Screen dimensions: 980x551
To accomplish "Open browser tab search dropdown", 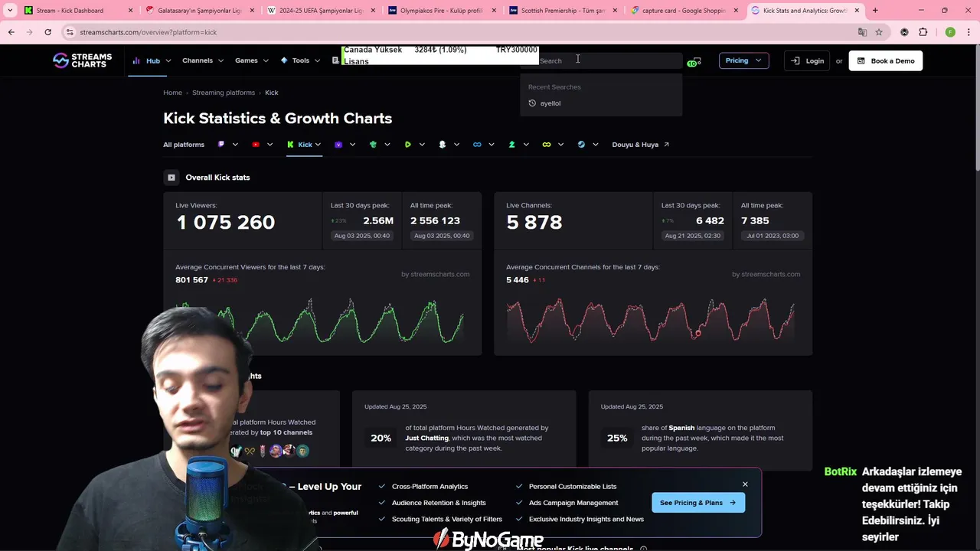I will click(x=10, y=11).
